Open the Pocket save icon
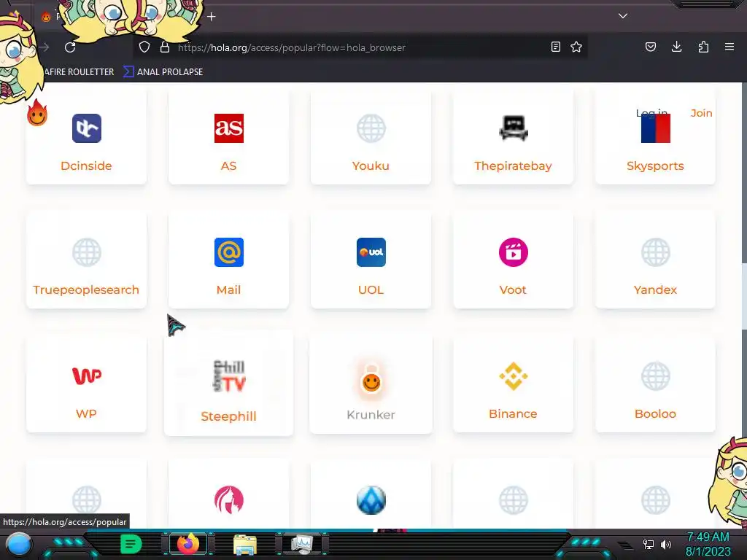Viewport: 747px width, 560px height. click(650, 47)
